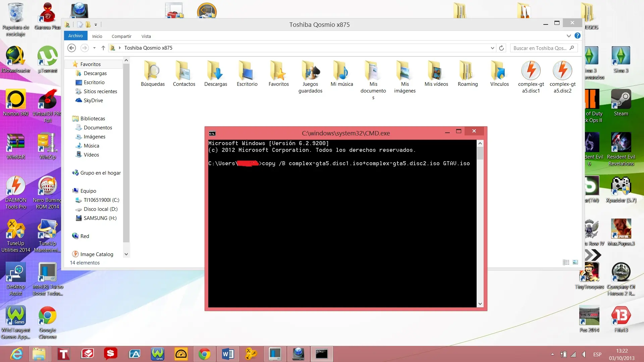Screen dimensions: 644x362
Task: Open the Búsquedas folder
Action: (x=153, y=74)
